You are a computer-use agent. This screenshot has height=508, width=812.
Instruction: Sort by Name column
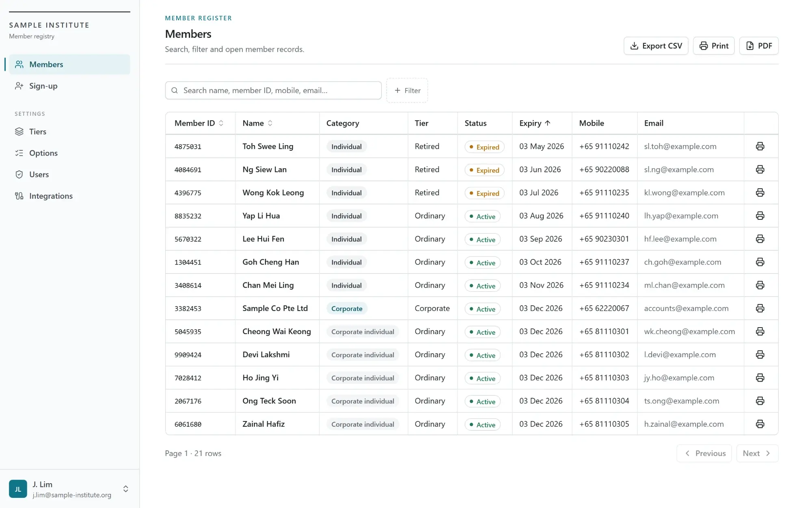(257, 123)
